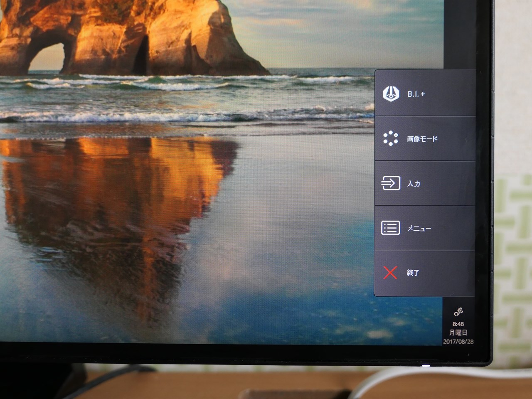Open the メニュー list icon
Viewport: 532px width, 399px height.
coord(391,228)
